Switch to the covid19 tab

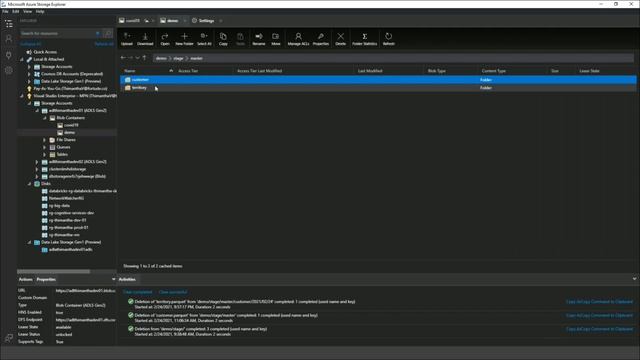click(x=133, y=20)
